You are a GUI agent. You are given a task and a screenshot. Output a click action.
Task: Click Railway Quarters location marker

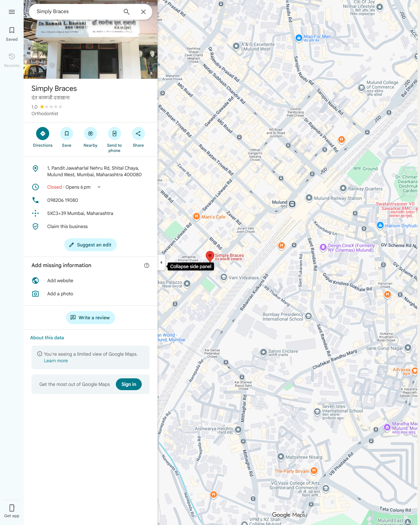point(343,188)
